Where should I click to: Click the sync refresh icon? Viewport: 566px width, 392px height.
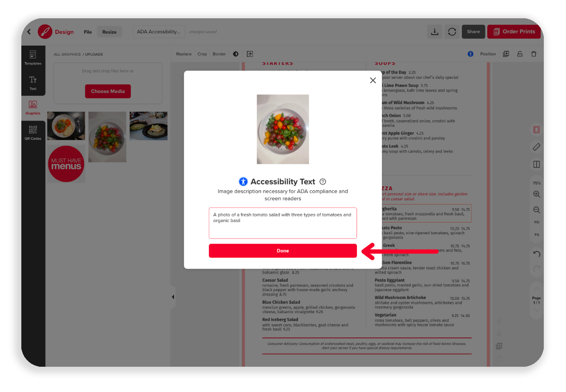[x=452, y=31]
